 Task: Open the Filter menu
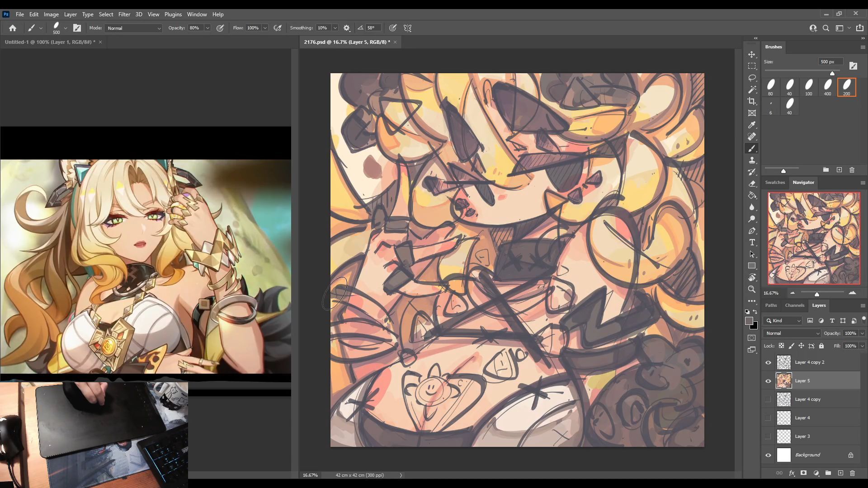pos(124,14)
